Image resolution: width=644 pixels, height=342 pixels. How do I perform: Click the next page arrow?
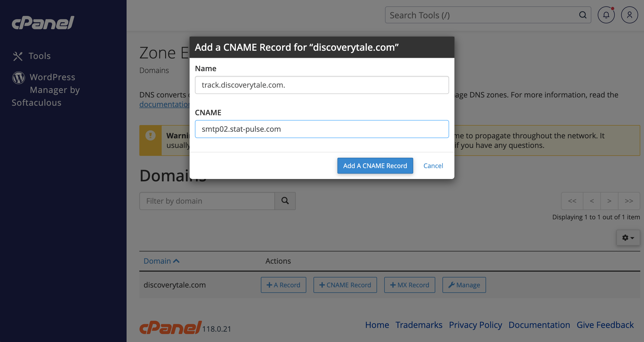point(609,201)
